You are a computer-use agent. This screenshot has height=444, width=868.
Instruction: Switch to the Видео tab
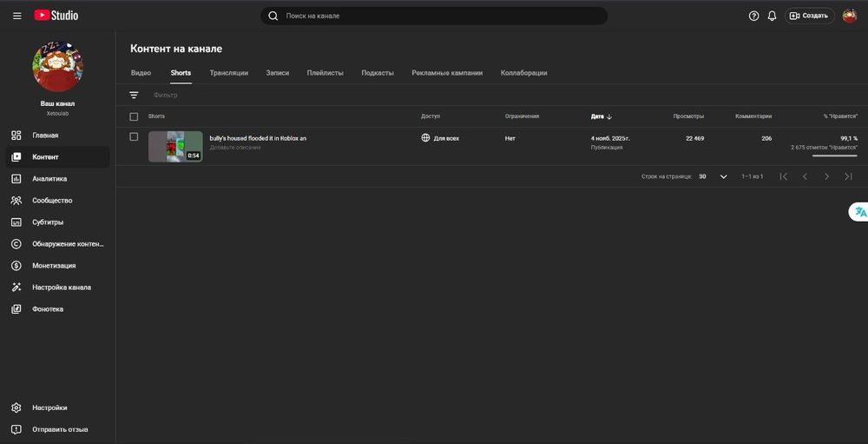coord(141,73)
